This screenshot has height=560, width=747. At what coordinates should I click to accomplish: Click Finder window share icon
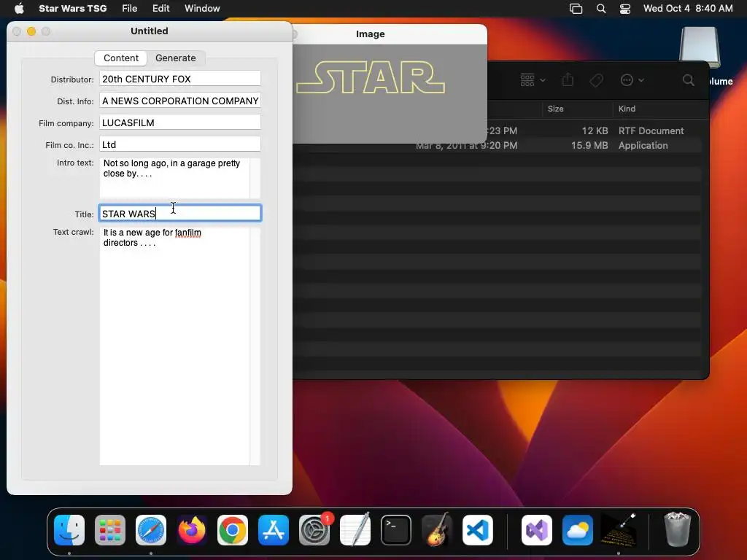[x=568, y=80]
